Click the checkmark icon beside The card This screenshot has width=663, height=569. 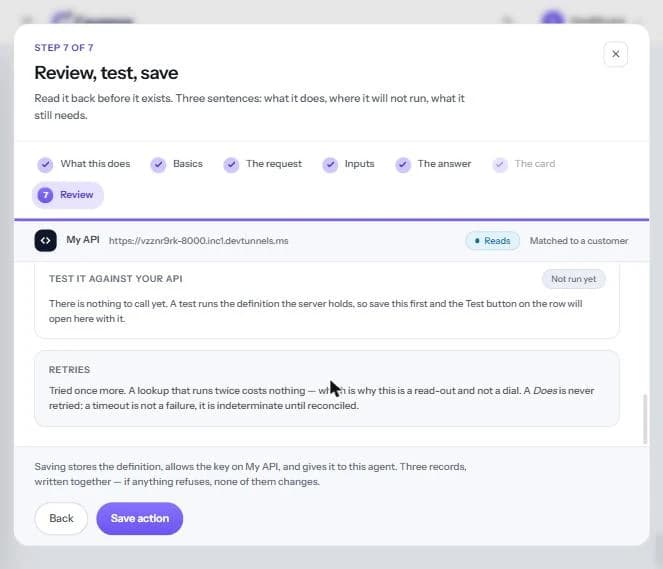pyautogui.click(x=500, y=164)
